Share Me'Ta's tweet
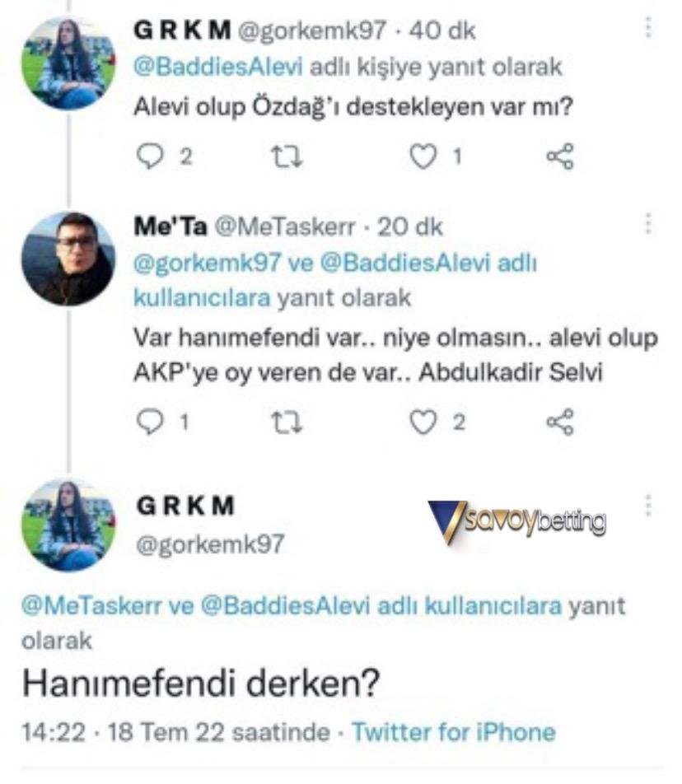This screenshot has width=682, height=784. point(560,422)
